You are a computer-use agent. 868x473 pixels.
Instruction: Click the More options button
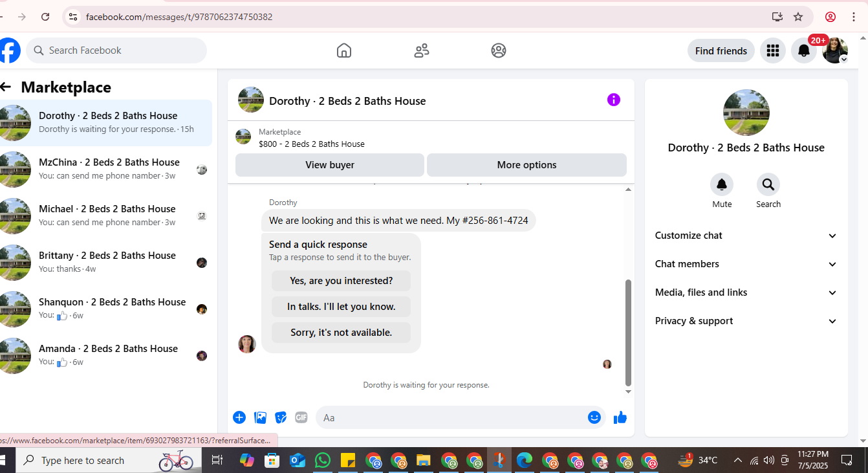(526, 165)
